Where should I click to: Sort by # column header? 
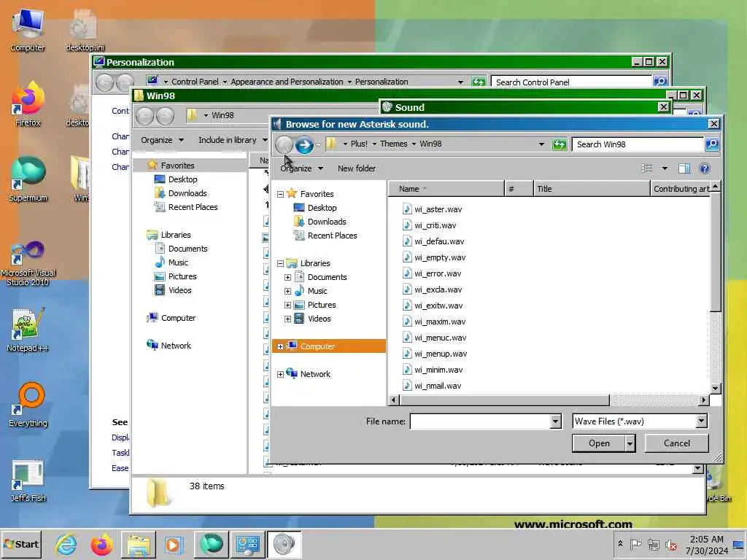pos(519,189)
